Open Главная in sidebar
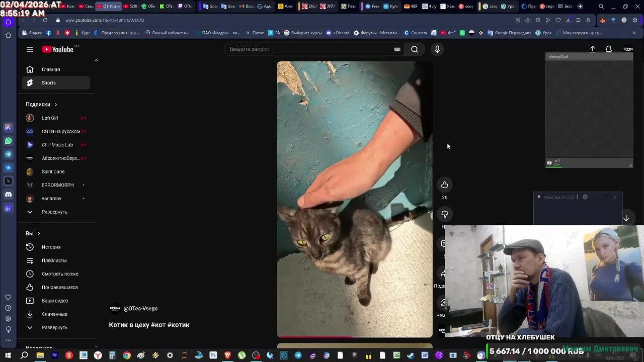The height and width of the screenshot is (362, 644). coord(56,69)
